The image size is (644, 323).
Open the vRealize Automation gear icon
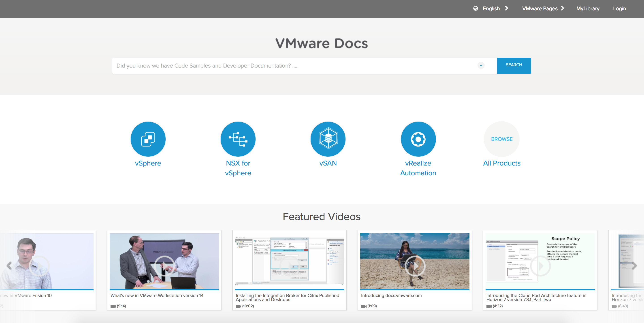click(x=418, y=139)
